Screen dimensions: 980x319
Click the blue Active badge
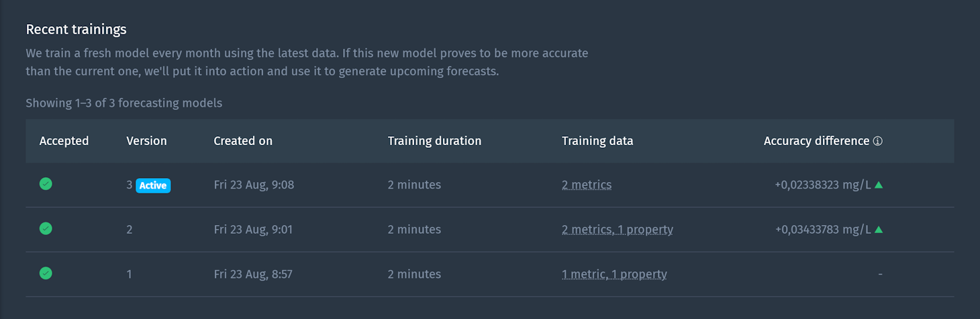pyautogui.click(x=153, y=185)
